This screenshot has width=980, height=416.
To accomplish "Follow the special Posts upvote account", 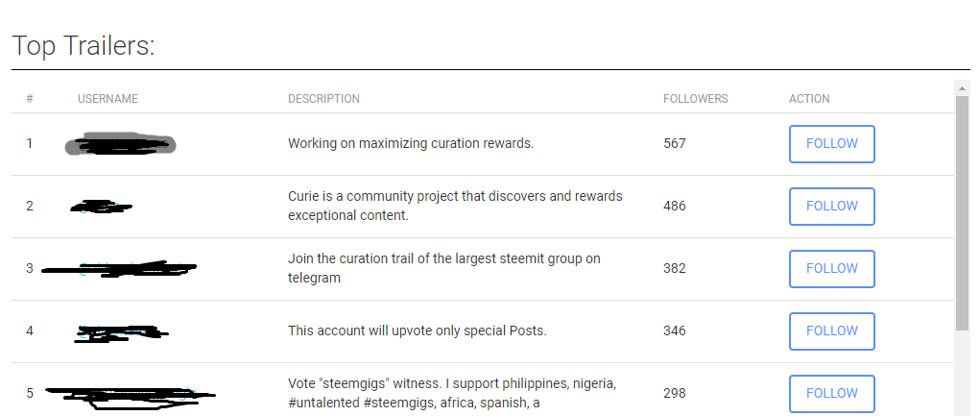I will coord(831,331).
